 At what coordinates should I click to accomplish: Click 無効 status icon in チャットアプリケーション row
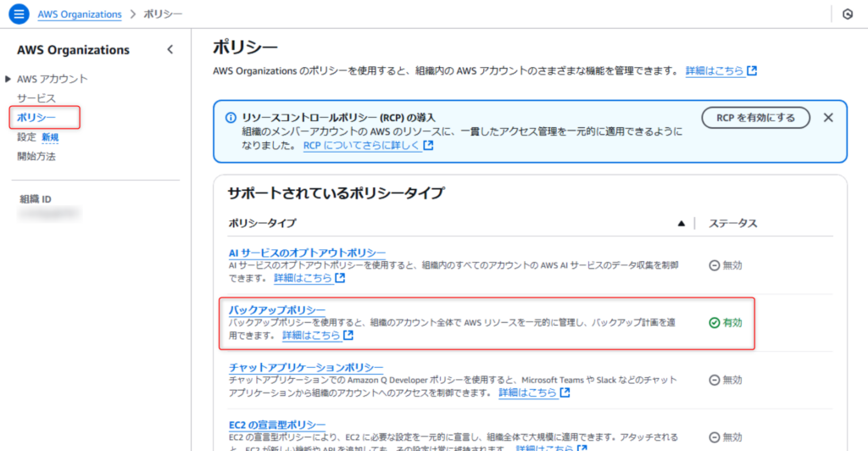point(714,380)
